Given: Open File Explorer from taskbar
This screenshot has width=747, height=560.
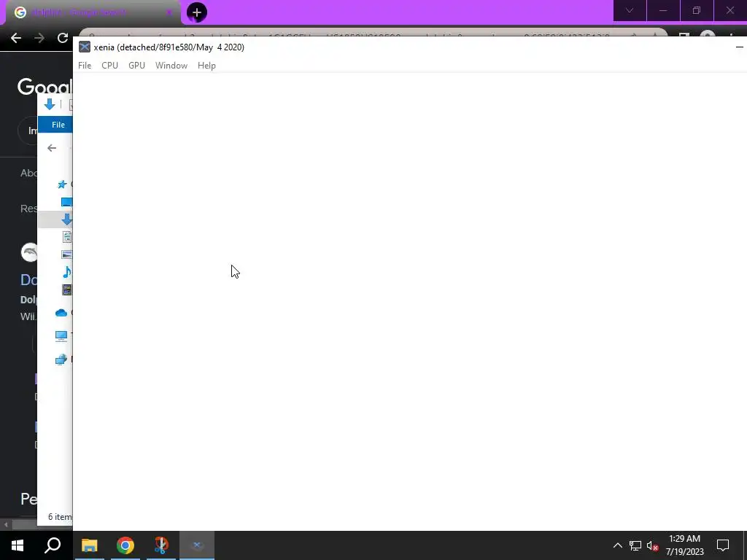Looking at the screenshot, I should [x=89, y=545].
